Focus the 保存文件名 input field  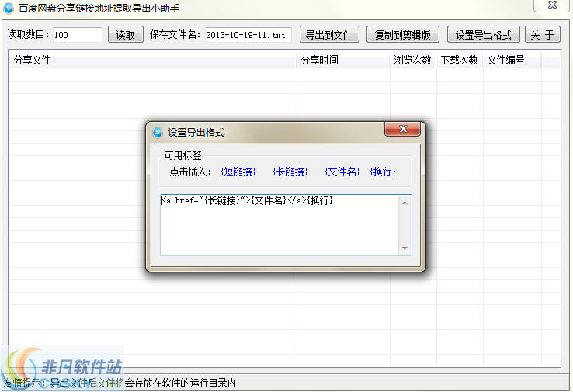point(248,35)
